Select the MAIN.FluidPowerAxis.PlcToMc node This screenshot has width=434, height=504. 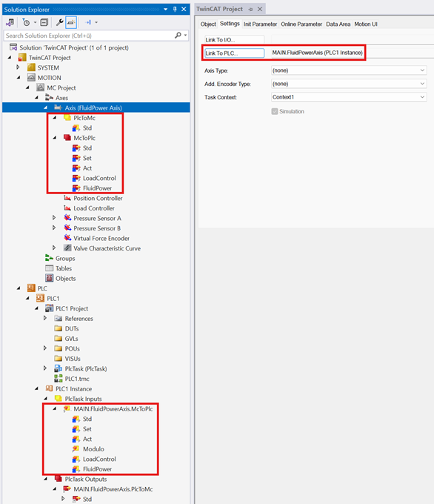point(113,489)
